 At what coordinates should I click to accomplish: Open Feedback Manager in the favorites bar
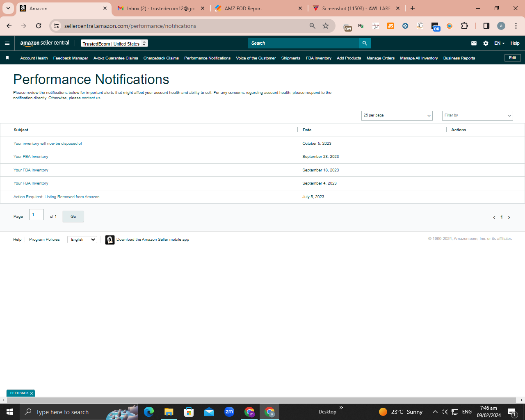tap(71, 58)
